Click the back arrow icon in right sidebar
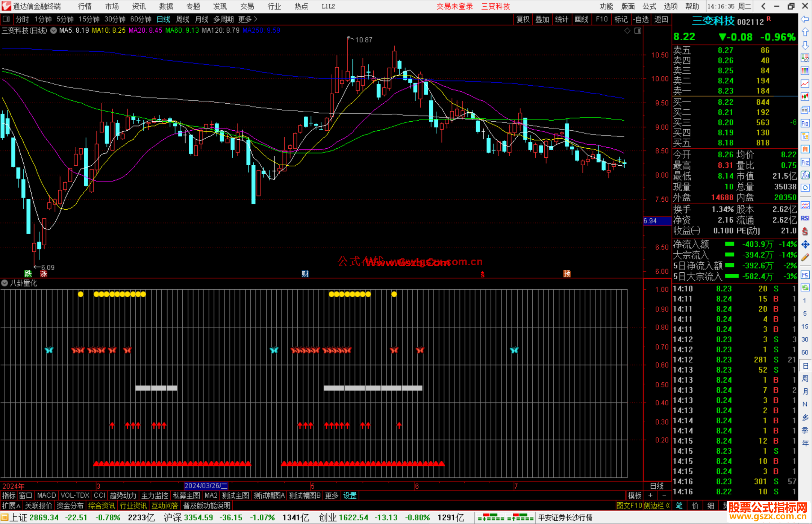The image size is (812, 524). (805, 19)
